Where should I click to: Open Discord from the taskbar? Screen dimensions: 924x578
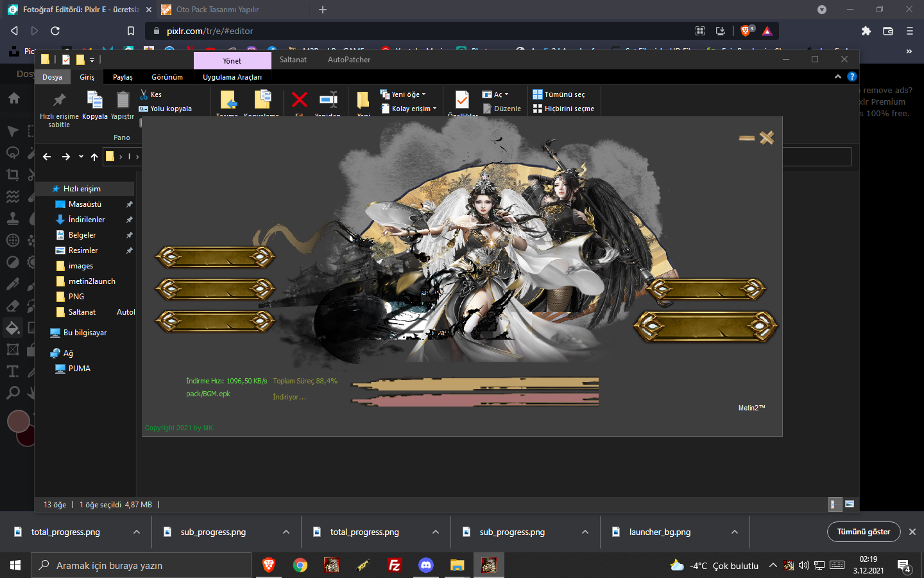425,565
